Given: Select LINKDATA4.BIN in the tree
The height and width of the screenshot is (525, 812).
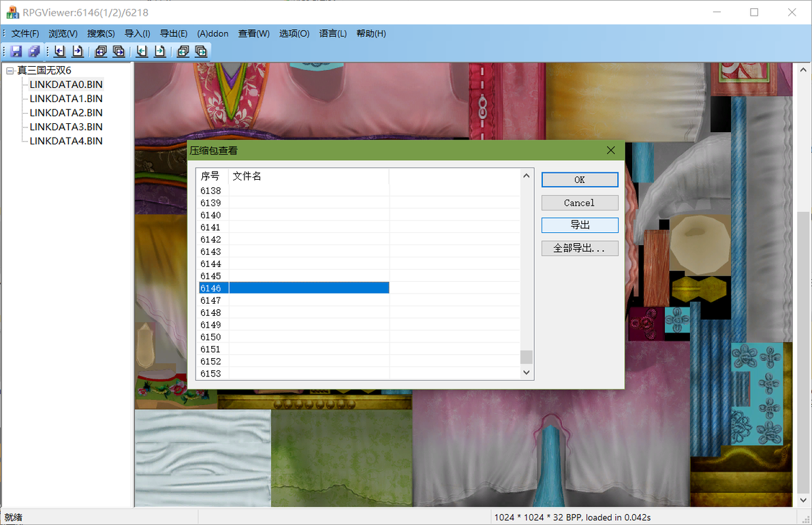Looking at the screenshot, I should (x=66, y=141).
